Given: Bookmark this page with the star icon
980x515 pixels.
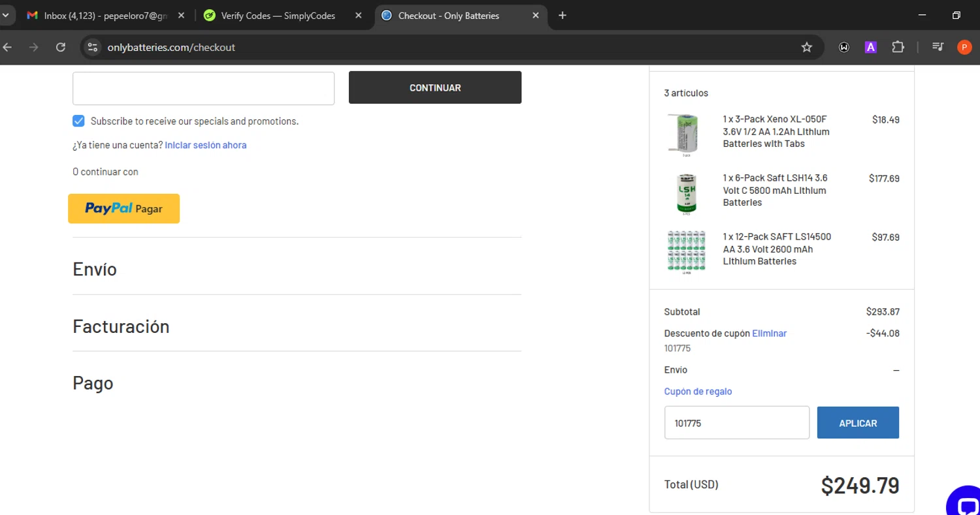Looking at the screenshot, I should tap(807, 47).
